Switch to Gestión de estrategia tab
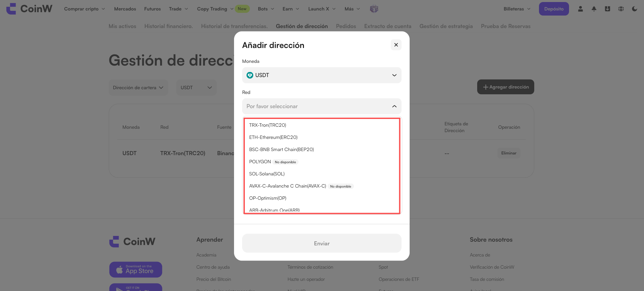 (x=446, y=26)
